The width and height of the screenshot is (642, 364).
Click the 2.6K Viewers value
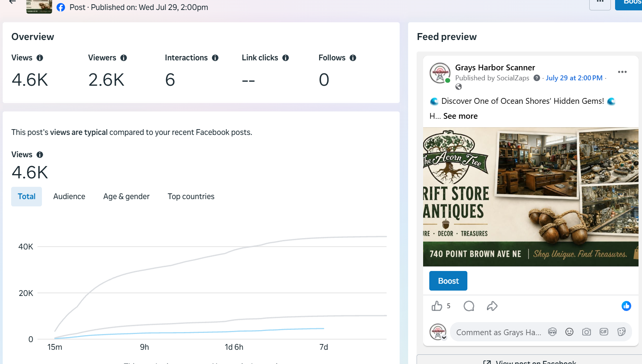click(x=107, y=80)
